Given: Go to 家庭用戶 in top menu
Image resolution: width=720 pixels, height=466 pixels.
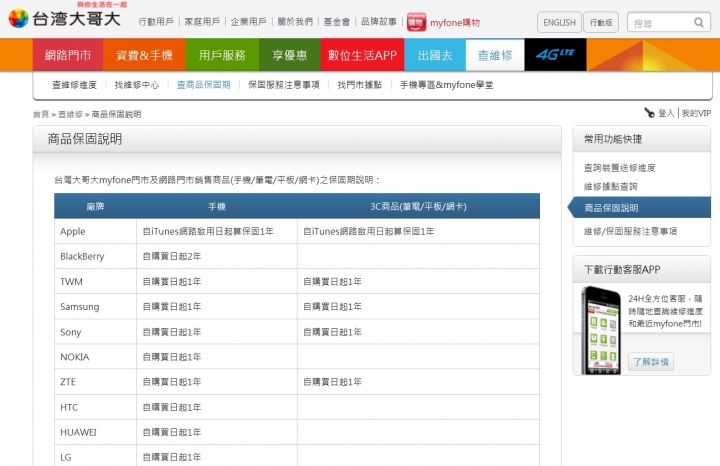Looking at the screenshot, I should (x=202, y=22).
